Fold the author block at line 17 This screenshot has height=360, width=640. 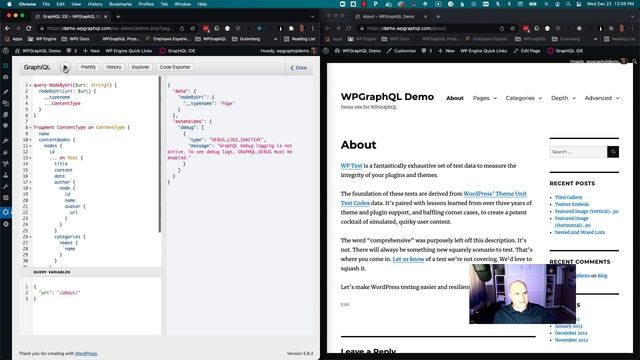(30, 182)
